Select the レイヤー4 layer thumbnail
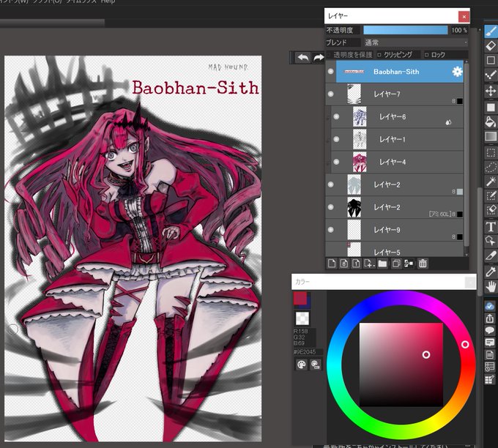Viewport: 498px width, 448px height. coord(360,162)
